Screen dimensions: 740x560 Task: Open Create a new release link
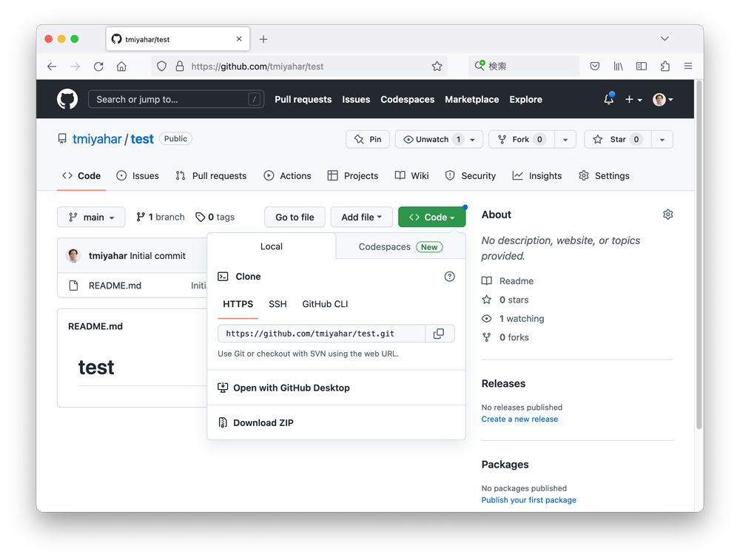(x=519, y=419)
